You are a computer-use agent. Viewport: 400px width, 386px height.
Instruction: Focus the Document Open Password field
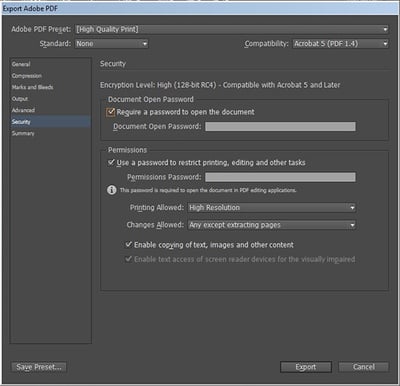click(280, 126)
